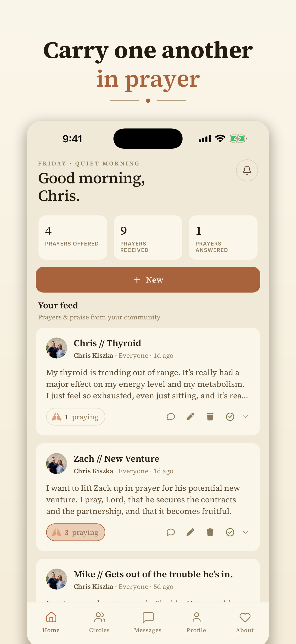Mark Chris // Thyroid prayer as answered
Viewport: 296px width, 644px height.
tap(230, 417)
